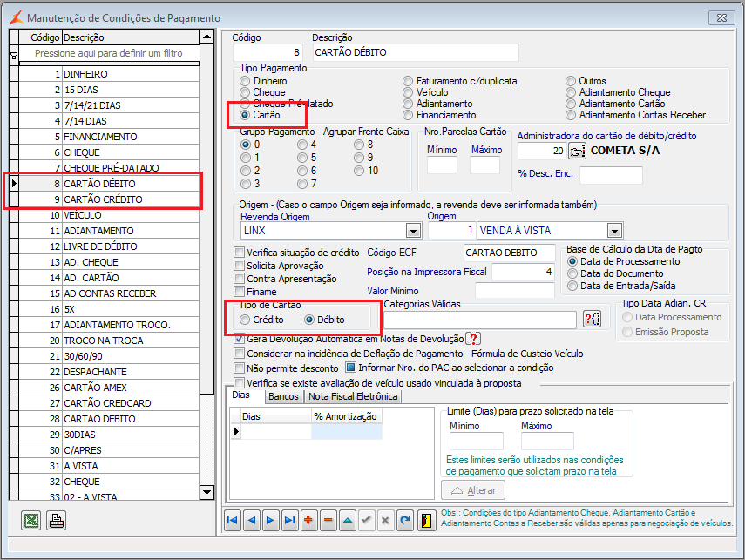Toggle Gera Devolução Automática checkbox
Screen dimensions: 745x560
coord(239,339)
